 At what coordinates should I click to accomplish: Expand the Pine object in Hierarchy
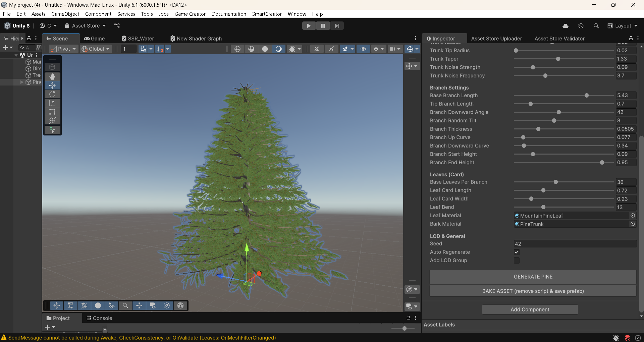click(x=22, y=82)
